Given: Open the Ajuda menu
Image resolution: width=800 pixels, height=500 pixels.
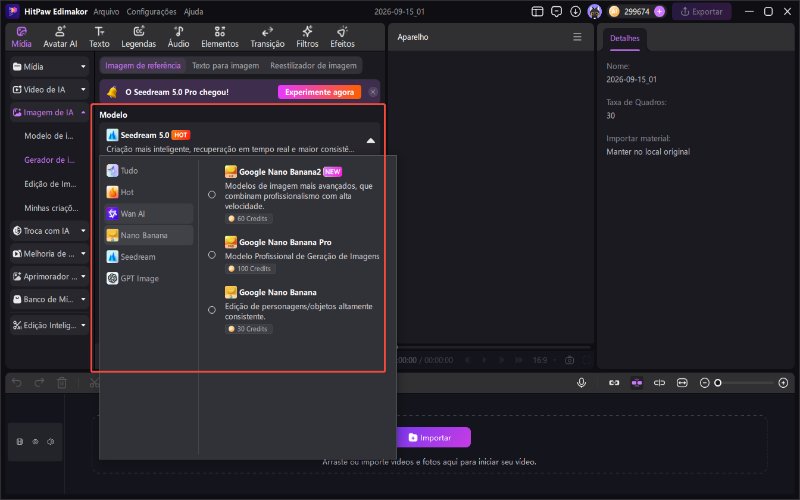Looking at the screenshot, I should [x=193, y=12].
